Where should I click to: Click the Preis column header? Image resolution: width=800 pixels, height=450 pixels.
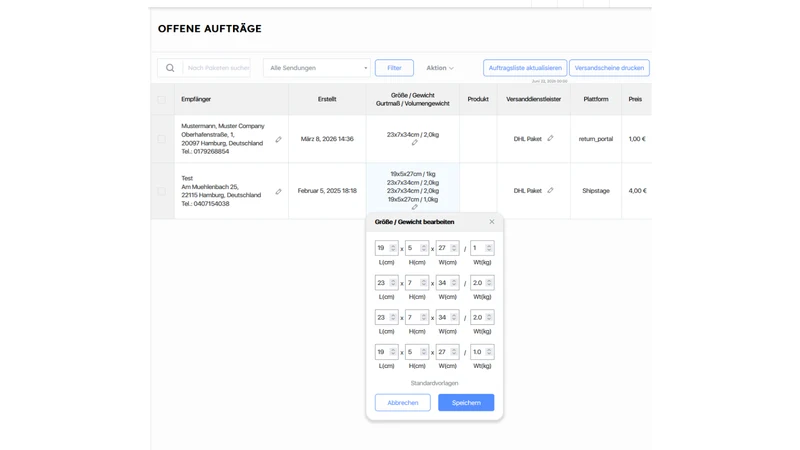point(635,99)
